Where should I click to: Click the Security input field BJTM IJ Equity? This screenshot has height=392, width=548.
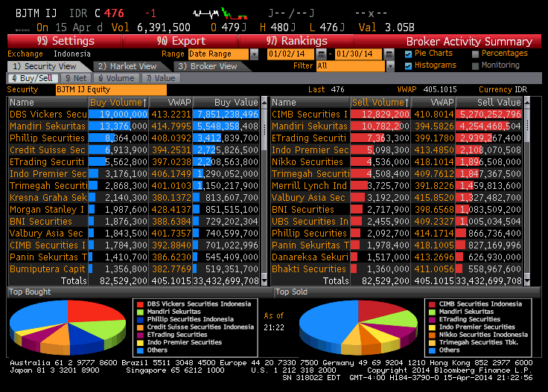pyautogui.click(x=111, y=90)
